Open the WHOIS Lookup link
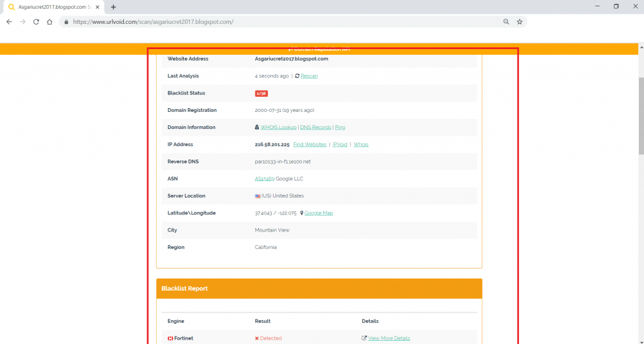Image resolution: width=644 pixels, height=344 pixels. click(278, 127)
